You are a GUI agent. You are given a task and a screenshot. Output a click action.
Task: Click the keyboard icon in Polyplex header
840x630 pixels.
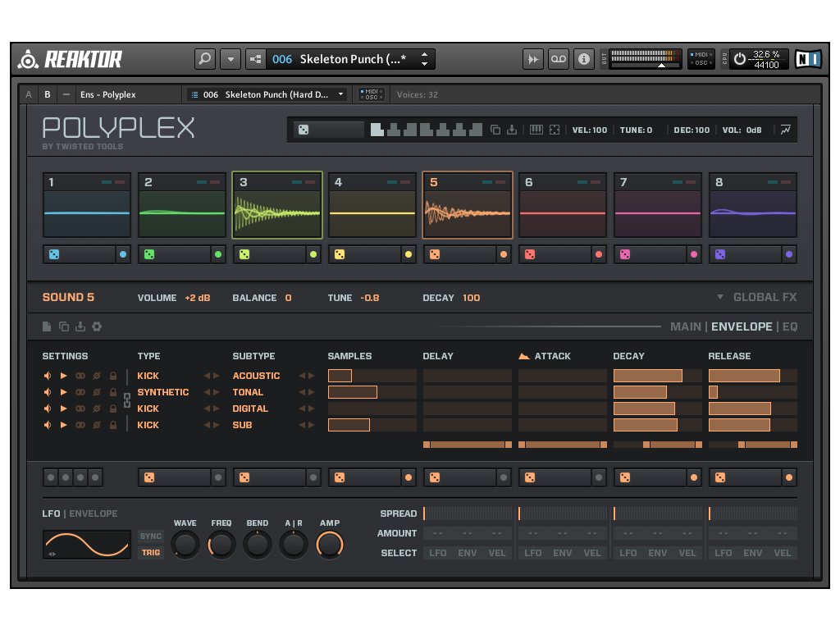pos(536,130)
